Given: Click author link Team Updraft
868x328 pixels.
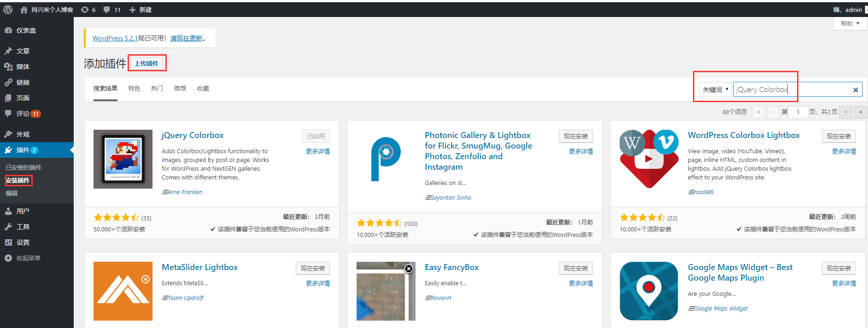Looking at the screenshot, I should tap(186, 298).
